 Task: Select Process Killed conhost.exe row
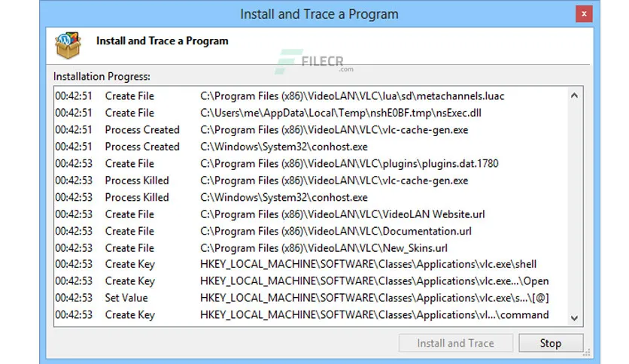pyautogui.click(x=311, y=197)
